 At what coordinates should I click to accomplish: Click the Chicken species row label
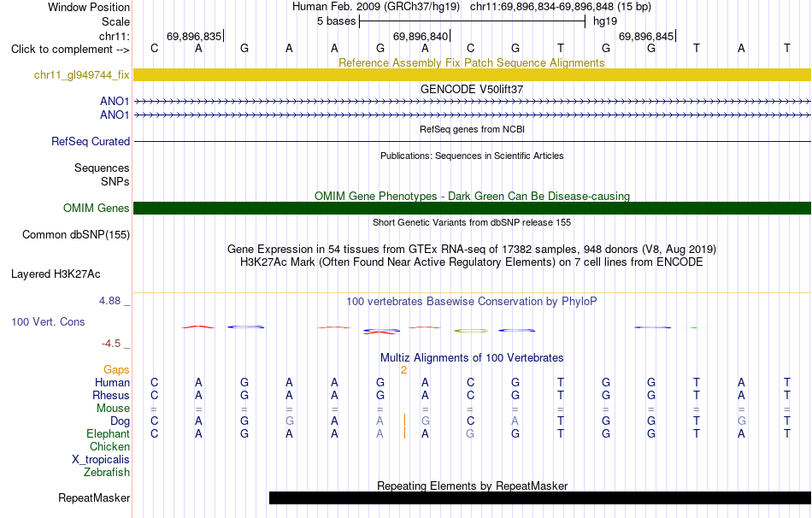tap(109, 446)
